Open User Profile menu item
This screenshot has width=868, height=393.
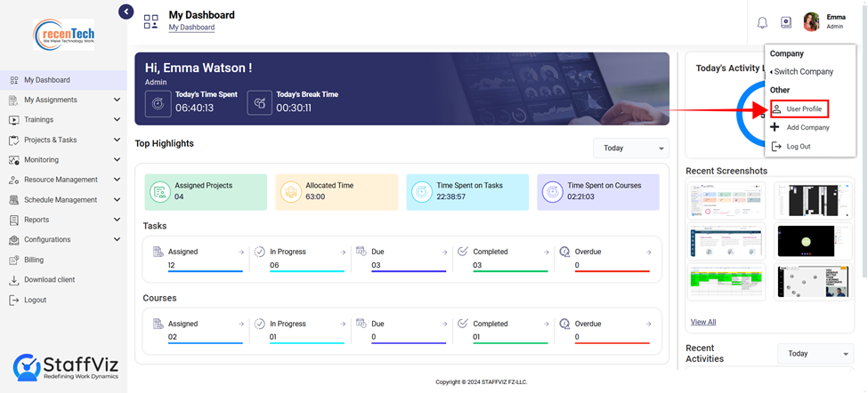click(800, 108)
